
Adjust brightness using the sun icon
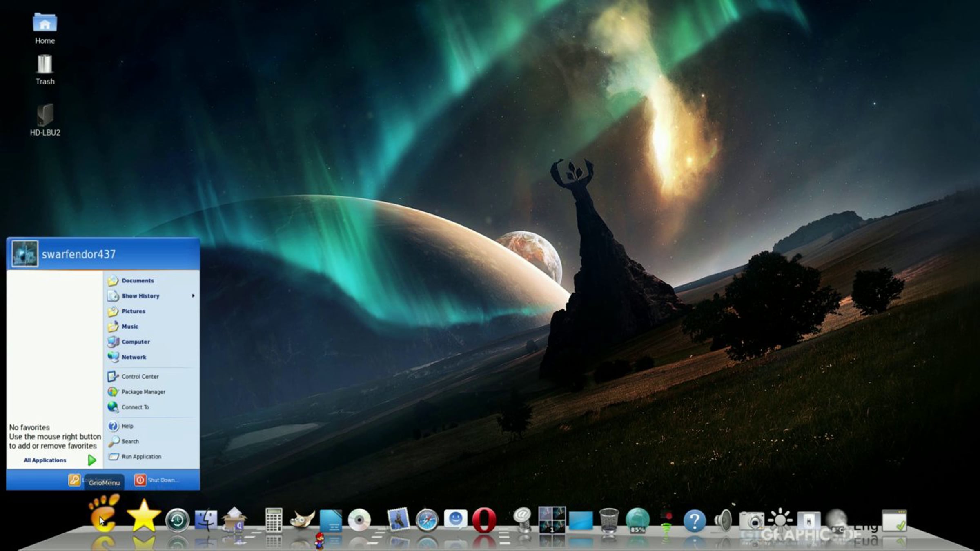(x=780, y=520)
